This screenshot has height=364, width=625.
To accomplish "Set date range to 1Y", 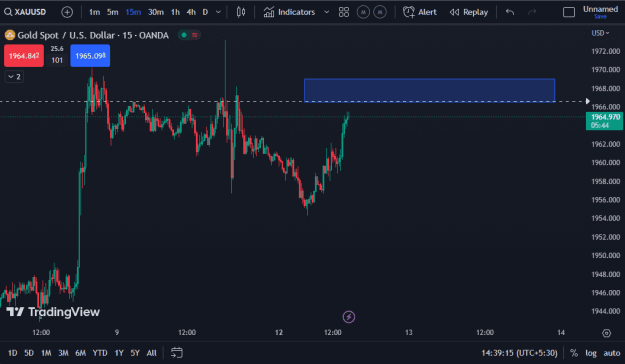I will click(119, 353).
